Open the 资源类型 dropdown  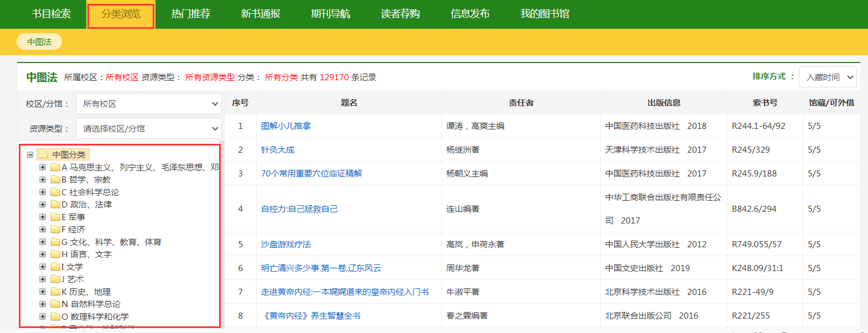[x=148, y=129]
